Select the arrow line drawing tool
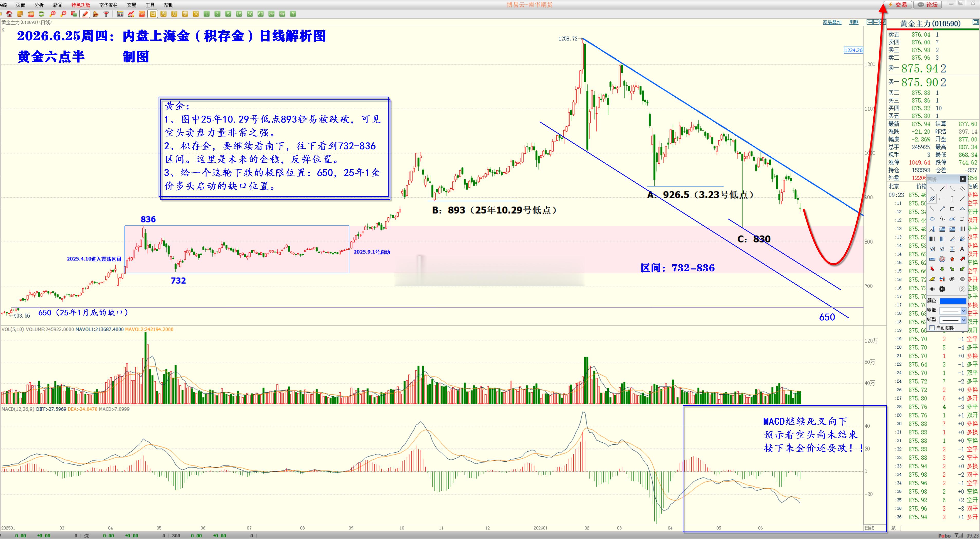The image size is (980, 539). 942,209
